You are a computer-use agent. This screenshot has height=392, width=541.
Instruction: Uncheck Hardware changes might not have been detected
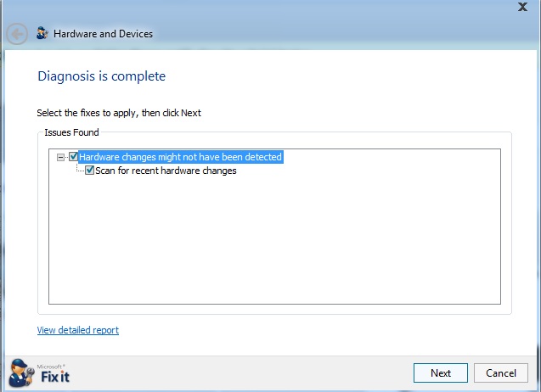pyautogui.click(x=73, y=157)
